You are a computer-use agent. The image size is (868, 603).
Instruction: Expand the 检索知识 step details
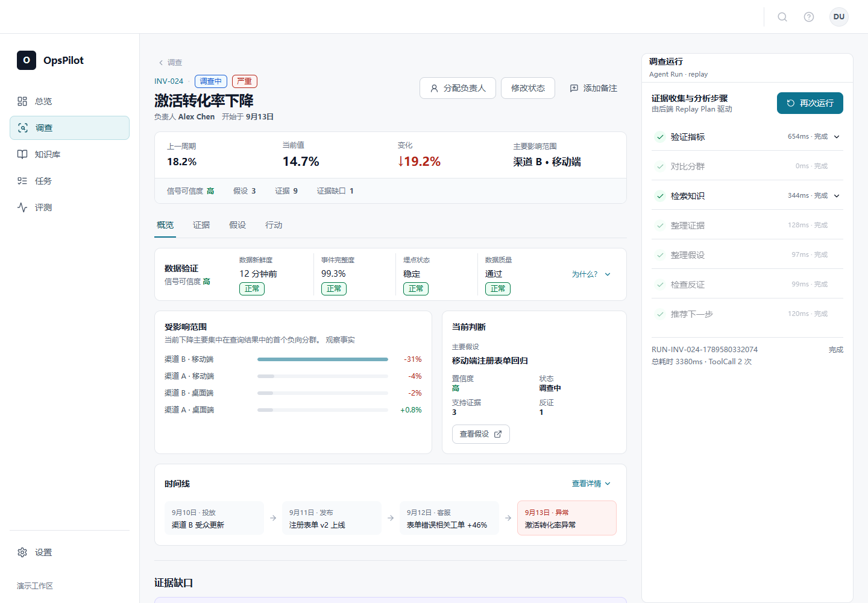click(837, 196)
